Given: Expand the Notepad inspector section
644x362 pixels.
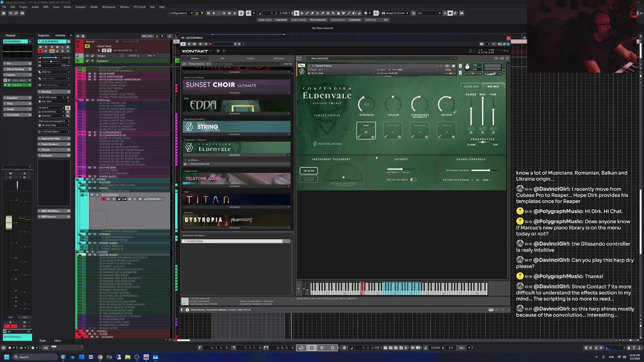Looking at the screenshot, I should 54,155.
